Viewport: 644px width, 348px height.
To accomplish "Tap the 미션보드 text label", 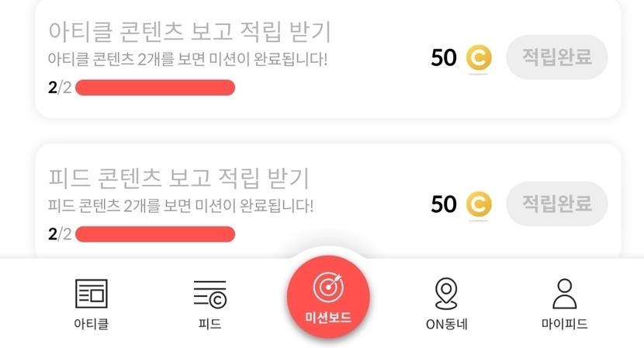I will click(x=328, y=318).
